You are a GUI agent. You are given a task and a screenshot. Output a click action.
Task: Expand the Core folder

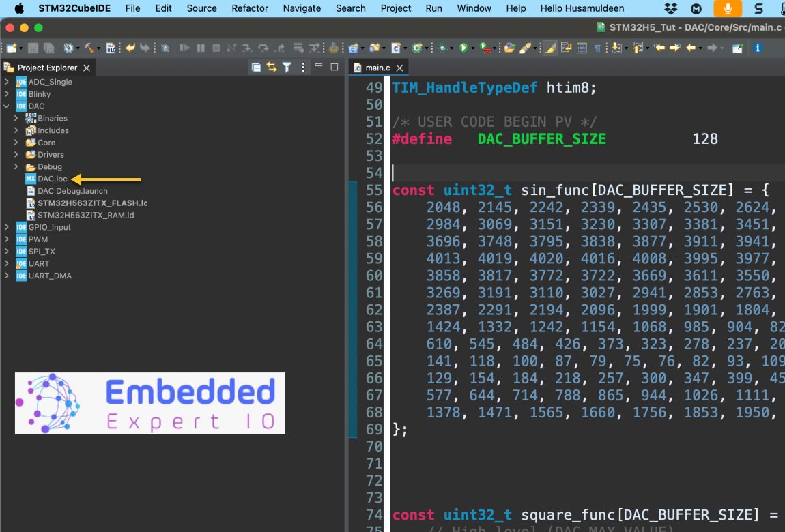point(16,143)
